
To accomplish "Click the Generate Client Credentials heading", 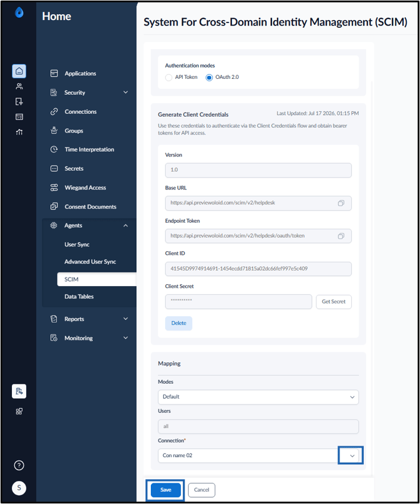I will click(x=193, y=115).
